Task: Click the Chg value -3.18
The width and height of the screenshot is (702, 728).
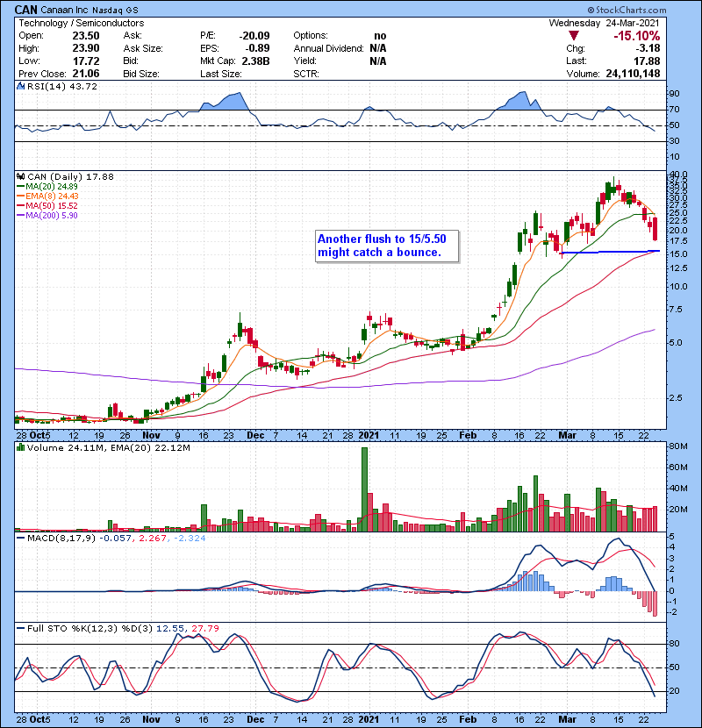Action: tap(648, 48)
